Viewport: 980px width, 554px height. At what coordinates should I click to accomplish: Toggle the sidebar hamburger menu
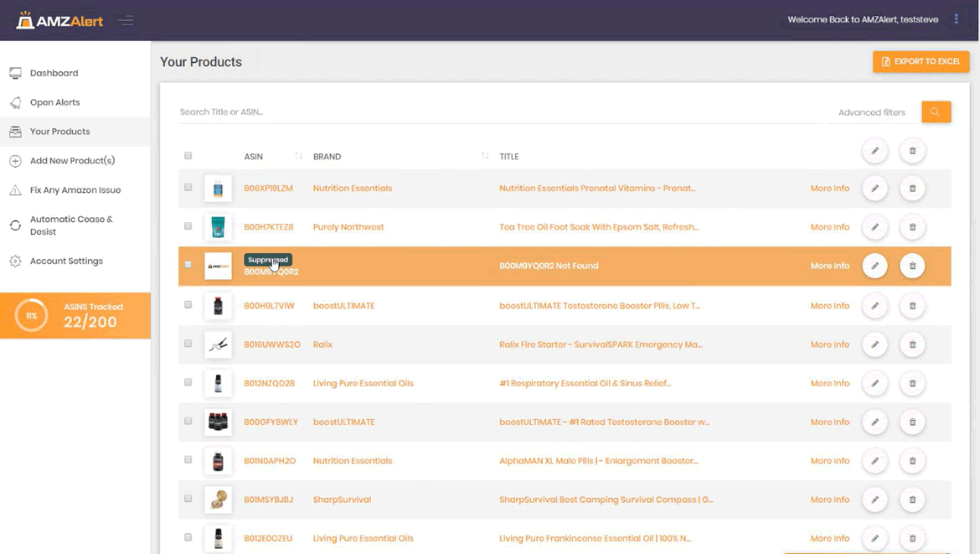[x=126, y=21]
